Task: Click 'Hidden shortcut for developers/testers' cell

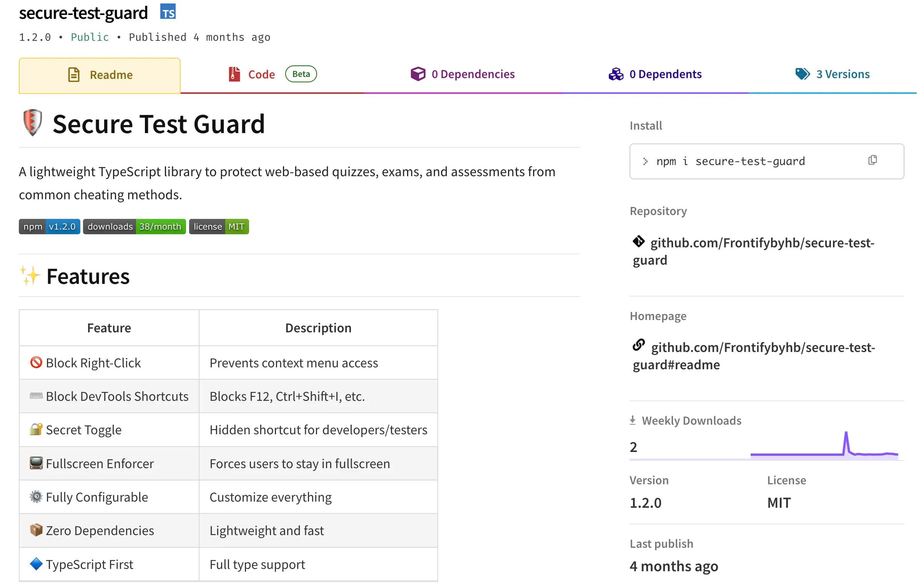Action: (318, 430)
